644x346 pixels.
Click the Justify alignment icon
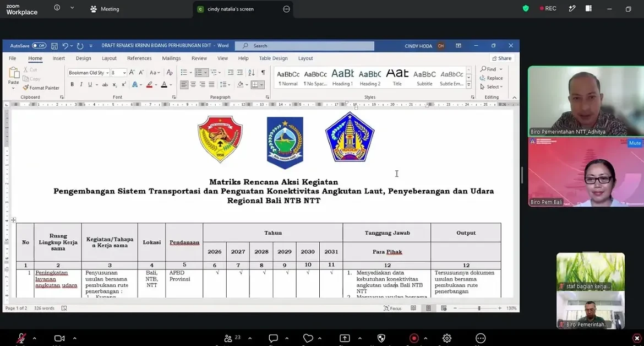point(211,85)
